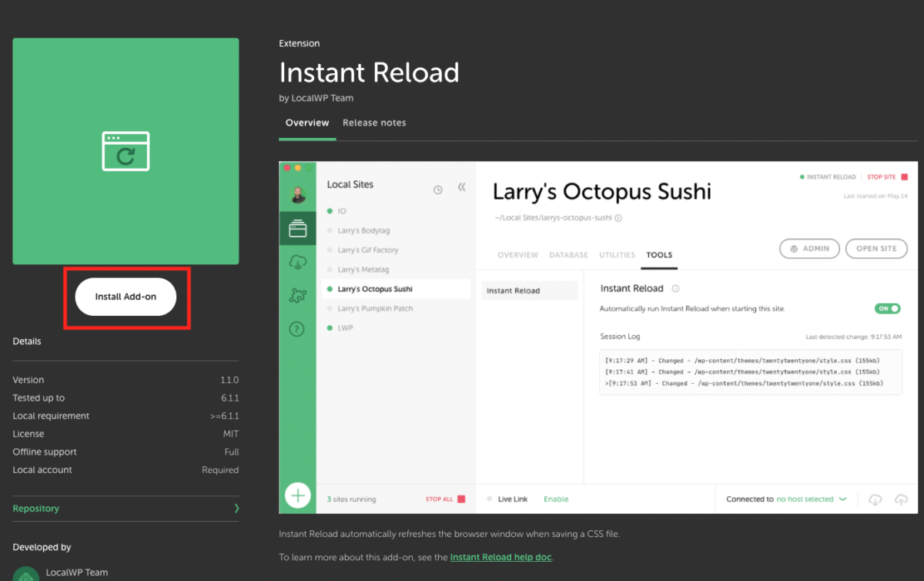
Task: Select Larry's Pumpkin Patch site
Action: click(x=375, y=308)
